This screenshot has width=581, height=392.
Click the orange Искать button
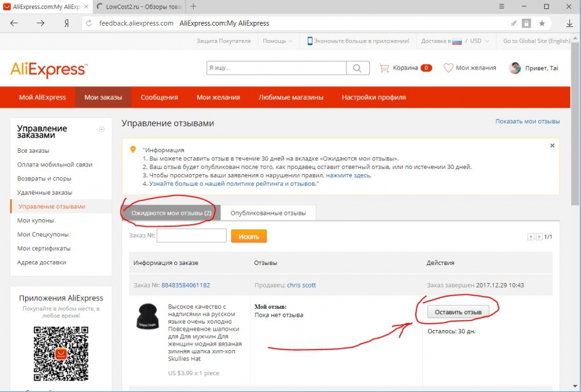[249, 237]
